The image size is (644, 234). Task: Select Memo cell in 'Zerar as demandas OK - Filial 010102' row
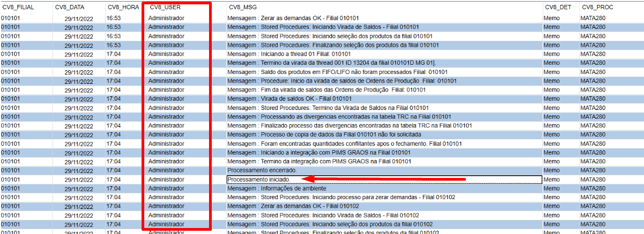point(551,206)
